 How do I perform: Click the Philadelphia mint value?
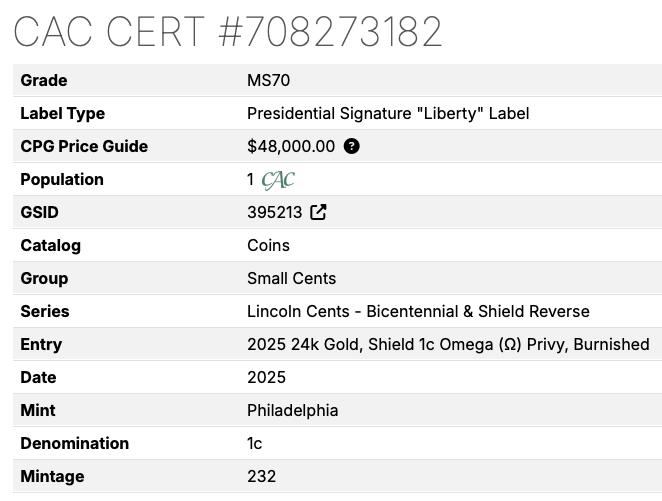293,411
